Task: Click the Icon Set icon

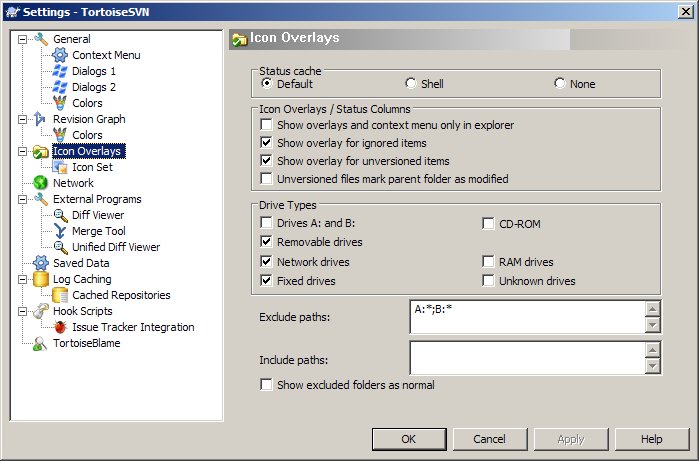Action: click(x=60, y=167)
